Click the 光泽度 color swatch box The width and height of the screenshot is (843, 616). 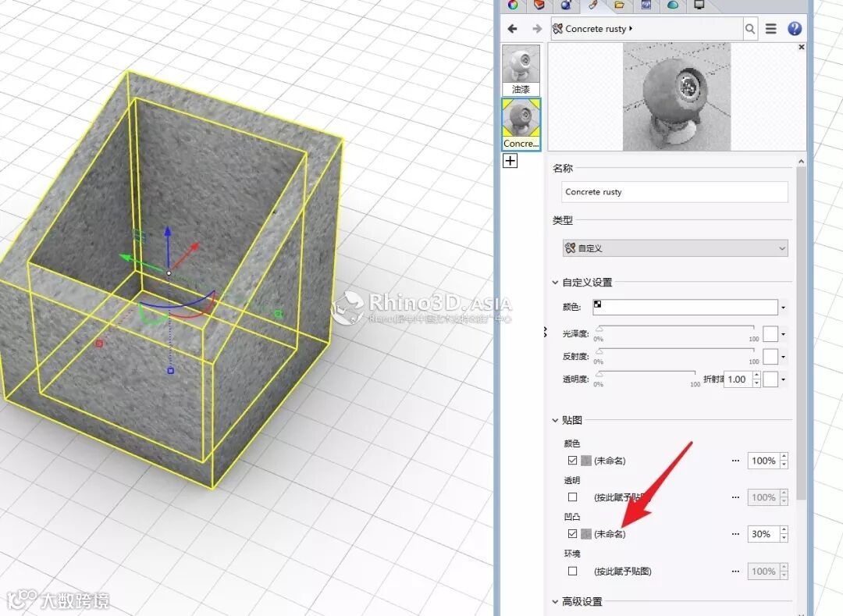(x=770, y=334)
